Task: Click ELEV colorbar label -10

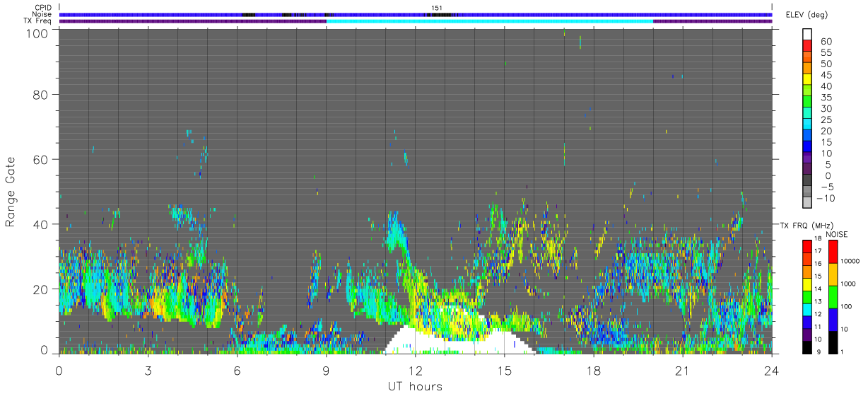Action: click(826, 199)
